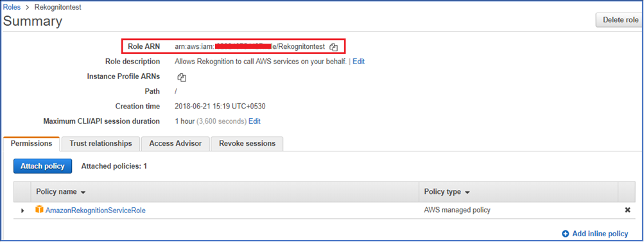Copy the Instance Profile ARNs value

click(x=182, y=77)
